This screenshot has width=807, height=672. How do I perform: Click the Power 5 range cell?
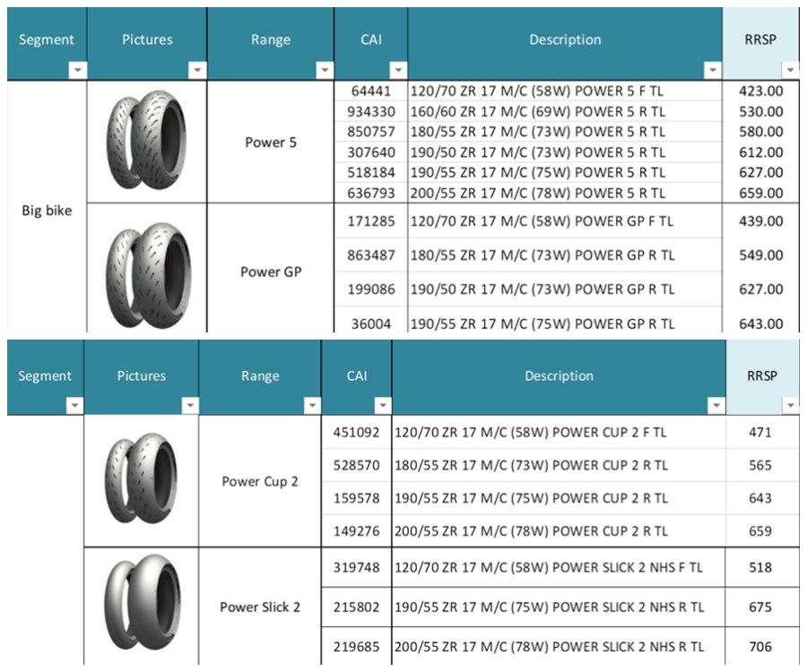pyautogui.click(x=271, y=142)
